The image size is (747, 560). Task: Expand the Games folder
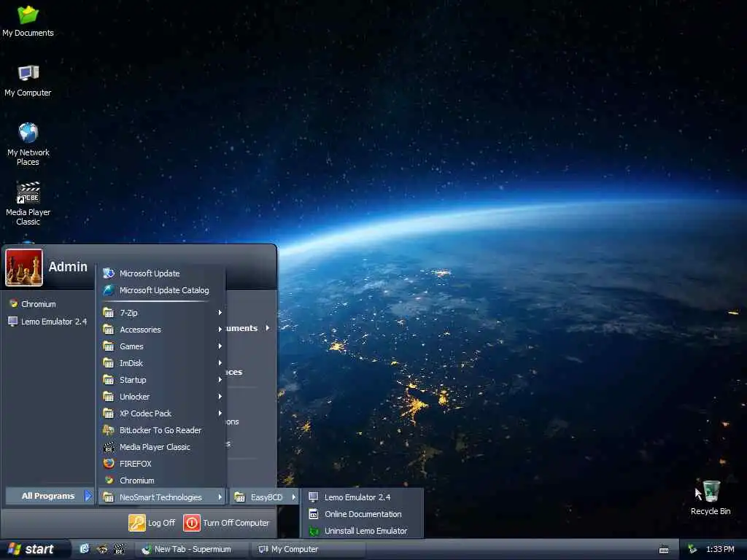(162, 346)
